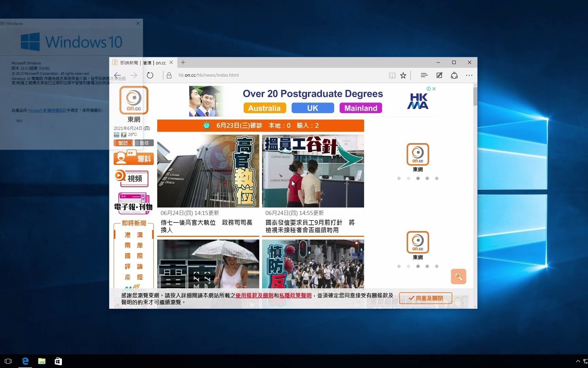Click the address bar lock icon
588x368 pixels.
click(x=169, y=75)
